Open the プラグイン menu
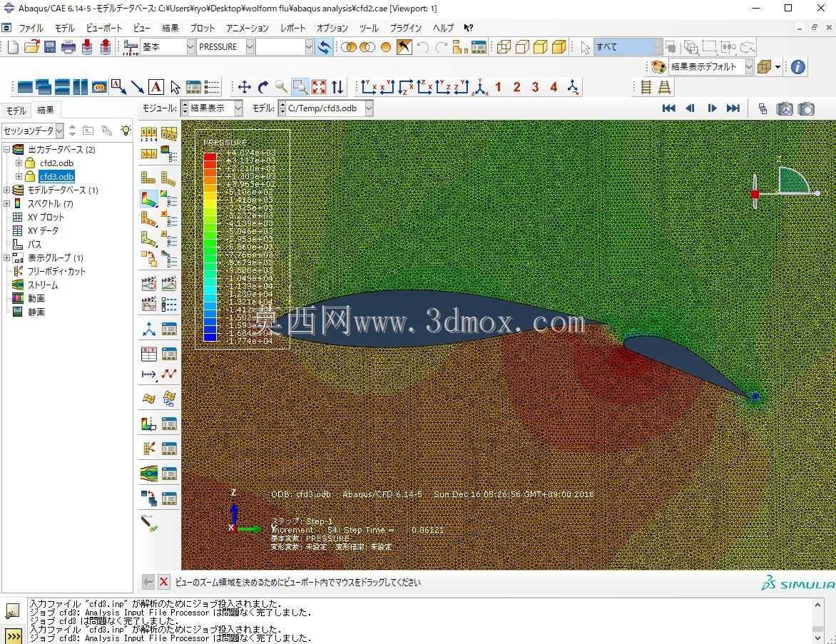This screenshot has width=836, height=644. pyautogui.click(x=405, y=29)
